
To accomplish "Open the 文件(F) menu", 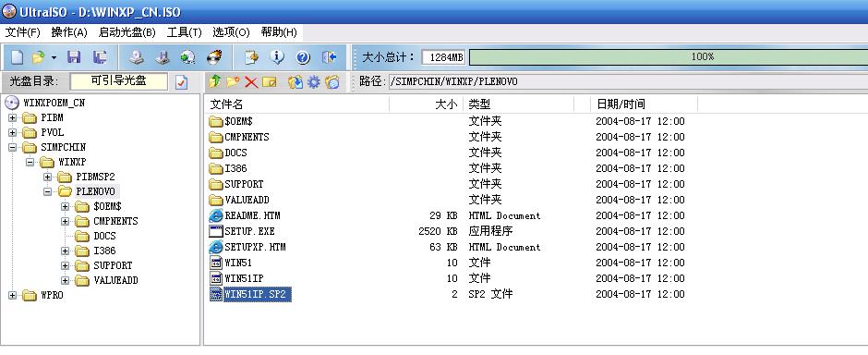I will coord(23,32).
